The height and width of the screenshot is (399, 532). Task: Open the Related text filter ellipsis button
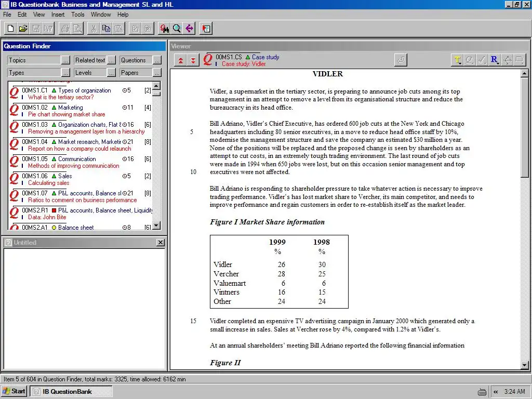pos(111,60)
